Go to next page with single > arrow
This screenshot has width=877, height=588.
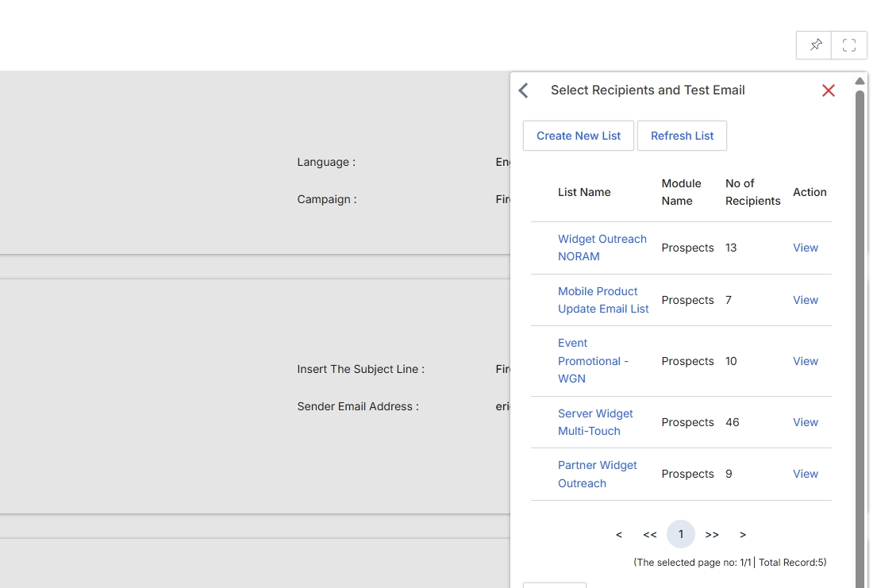point(743,535)
